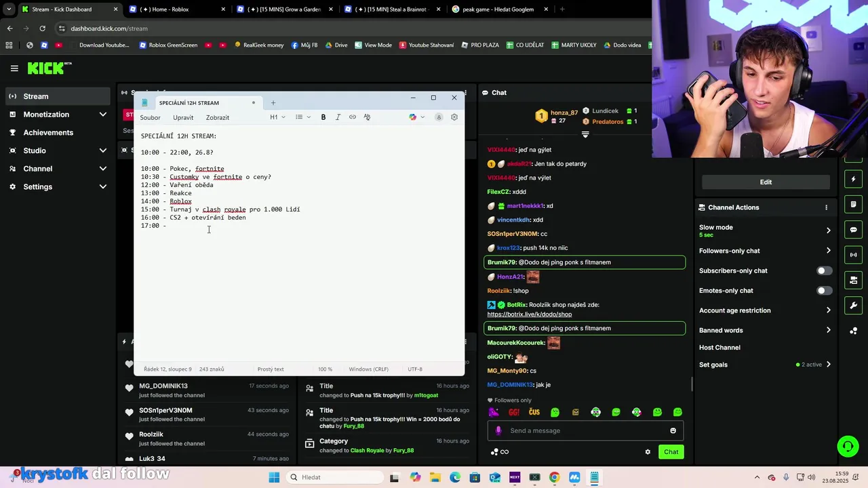Switch to peak game Google tab
The width and height of the screenshot is (868, 488).
point(499,9)
